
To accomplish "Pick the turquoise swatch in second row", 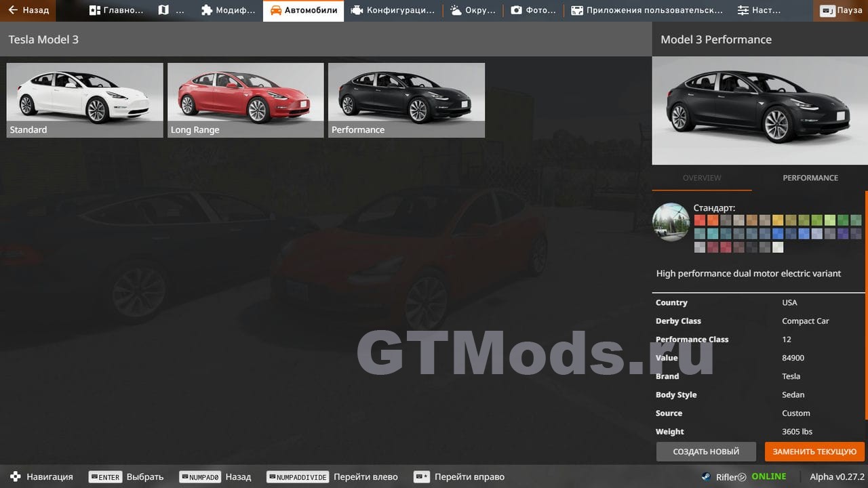I will [x=713, y=233].
